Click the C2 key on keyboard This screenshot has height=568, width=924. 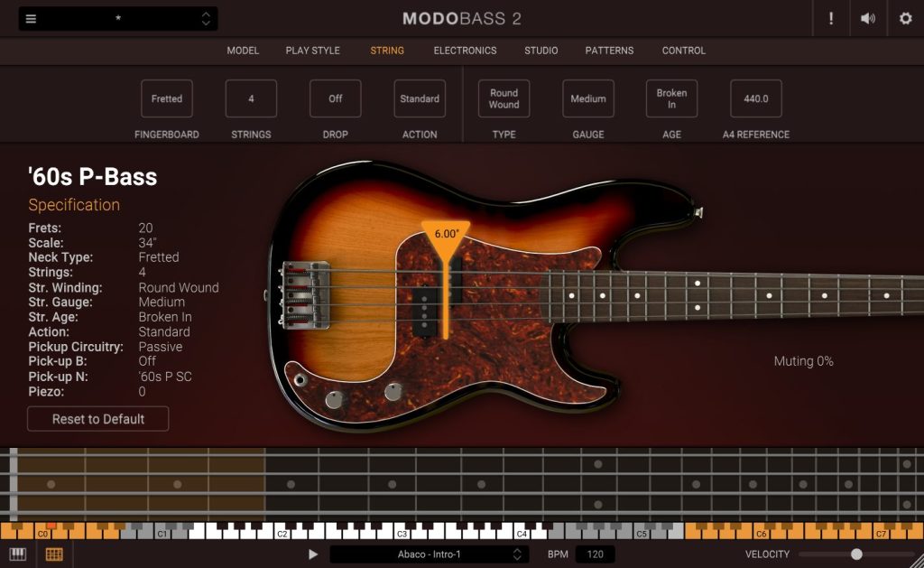pyautogui.click(x=282, y=534)
